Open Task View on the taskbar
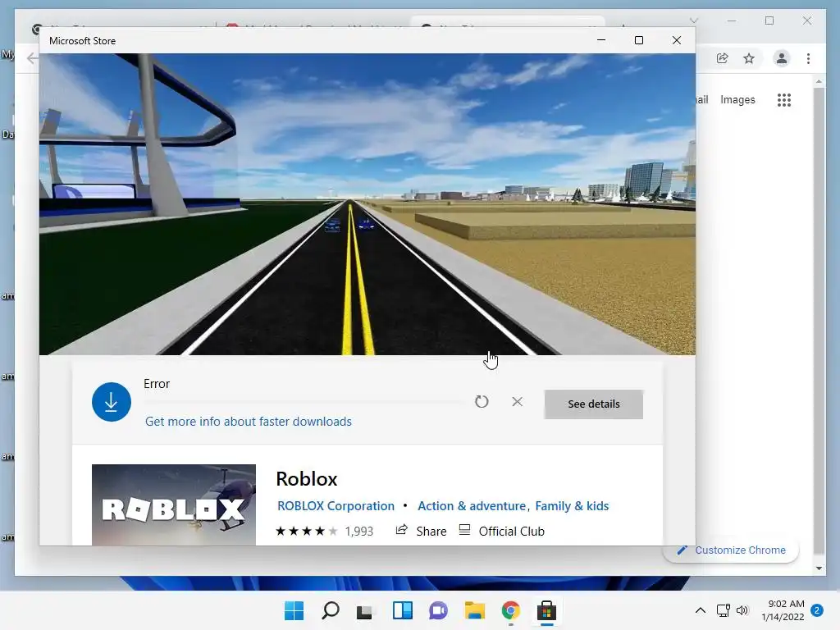 [x=365, y=610]
